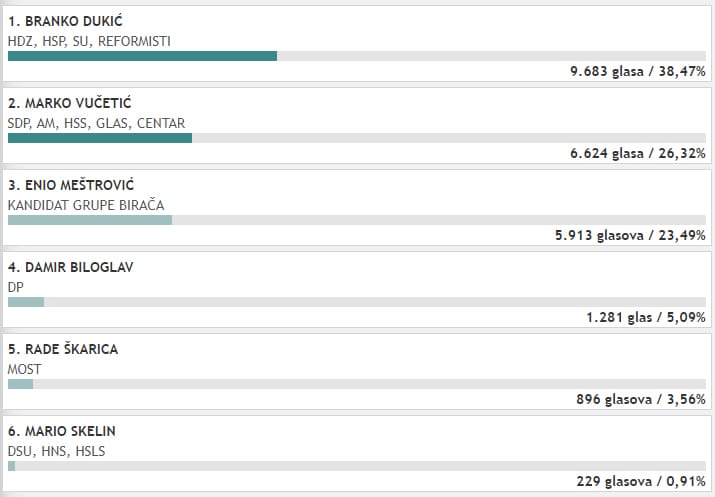Click Enio Meštrović's light green vote bar
The height and width of the screenshot is (497, 715).
[90, 220]
